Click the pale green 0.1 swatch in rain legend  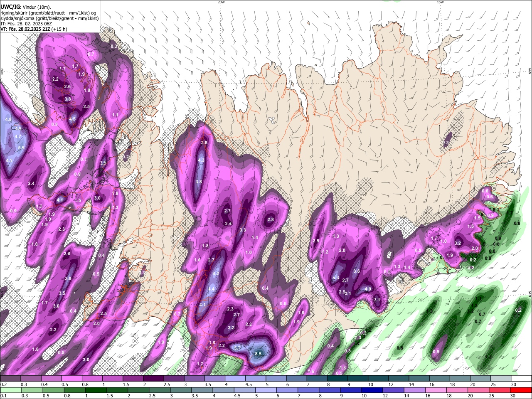pos(11,390)
